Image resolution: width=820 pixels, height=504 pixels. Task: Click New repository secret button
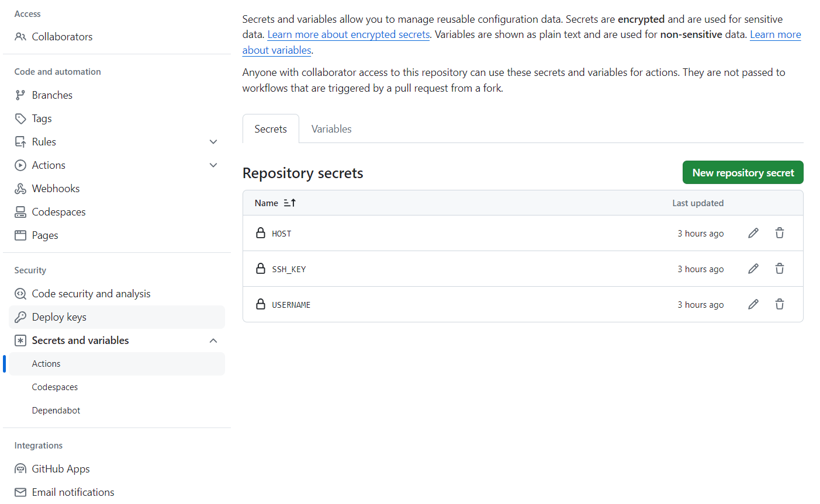[x=743, y=173]
